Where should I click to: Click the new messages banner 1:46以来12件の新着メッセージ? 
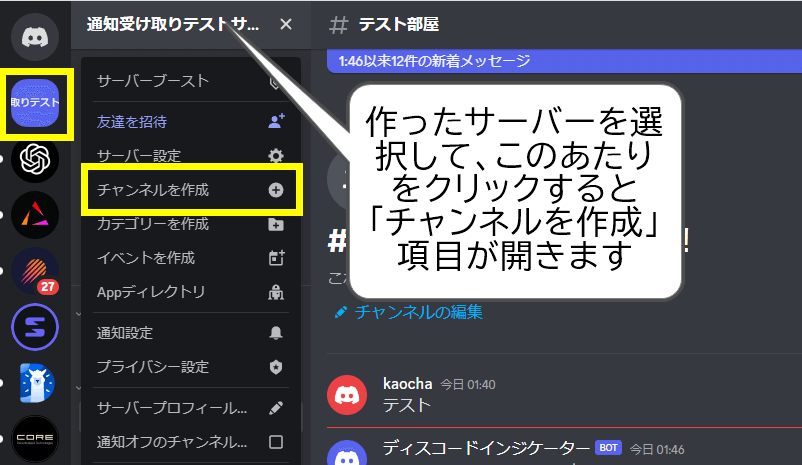tap(564, 61)
